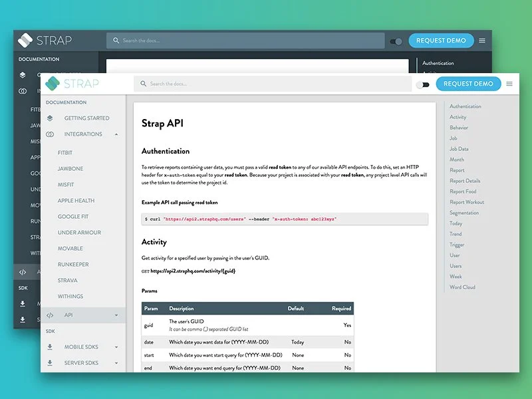The width and height of the screenshot is (532, 399).
Task: Open Getting Started in the front sidebar
Action: tap(87, 118)
